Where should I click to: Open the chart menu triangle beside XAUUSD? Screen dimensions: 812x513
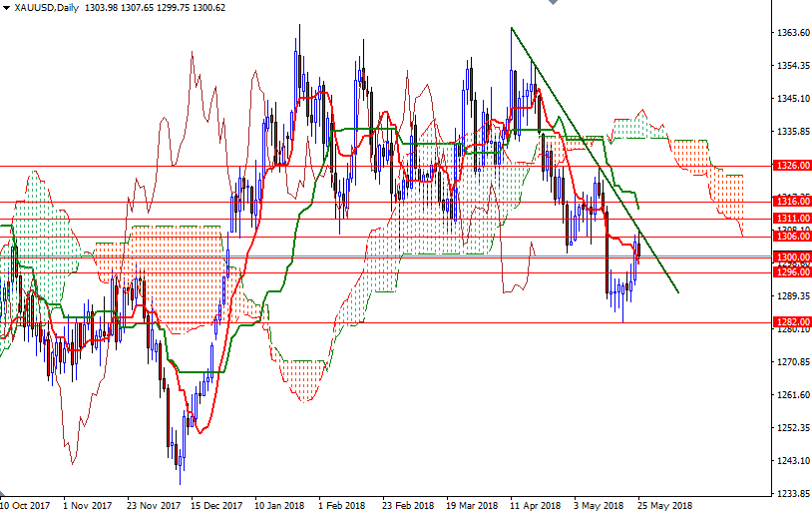pos(6,8)
